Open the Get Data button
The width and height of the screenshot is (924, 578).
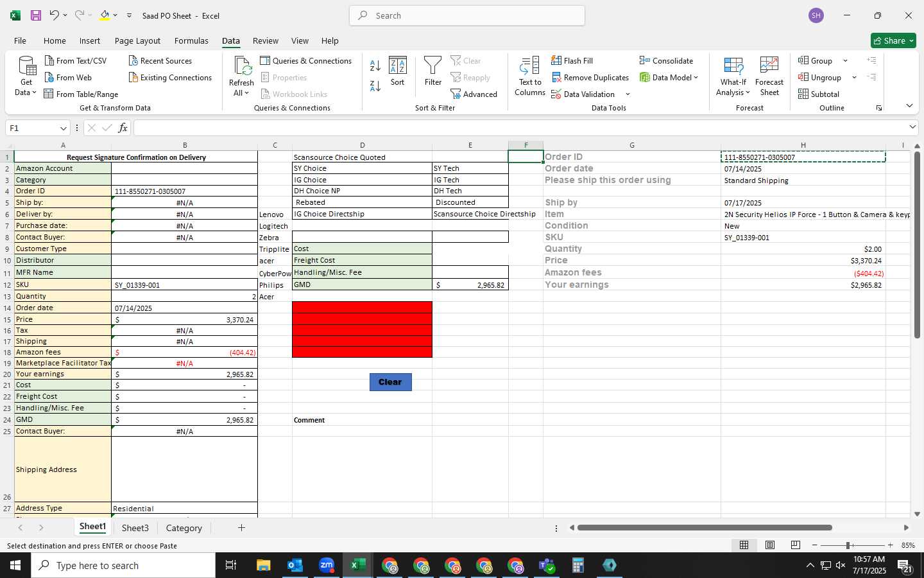click(26, 76)
